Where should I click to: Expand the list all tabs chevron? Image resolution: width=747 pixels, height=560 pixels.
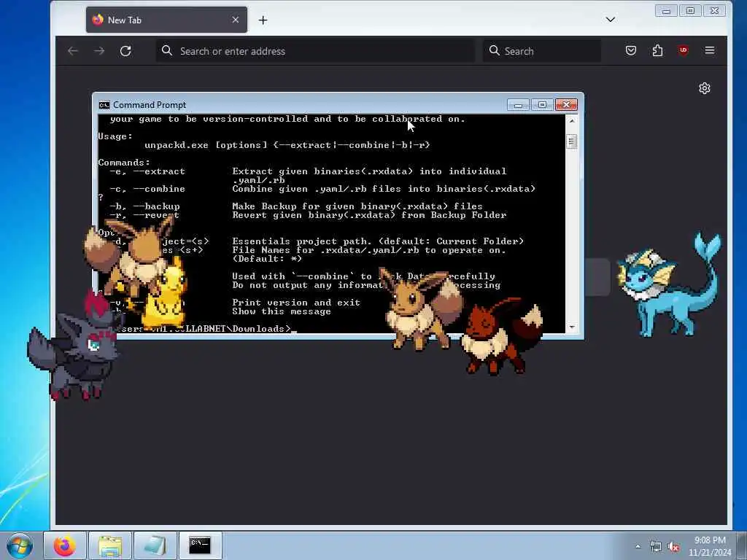(611, 20)
